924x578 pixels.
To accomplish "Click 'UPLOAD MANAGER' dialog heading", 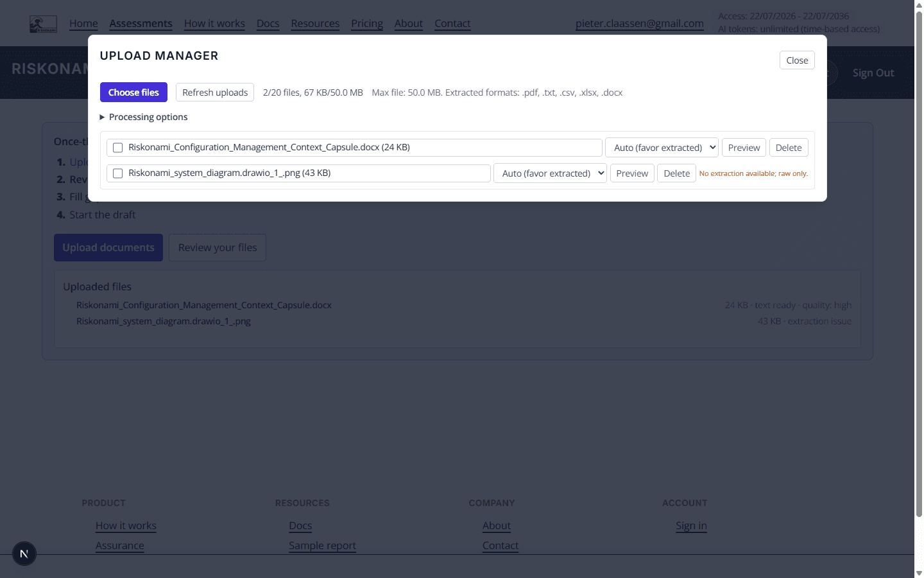I will point(159,56).
